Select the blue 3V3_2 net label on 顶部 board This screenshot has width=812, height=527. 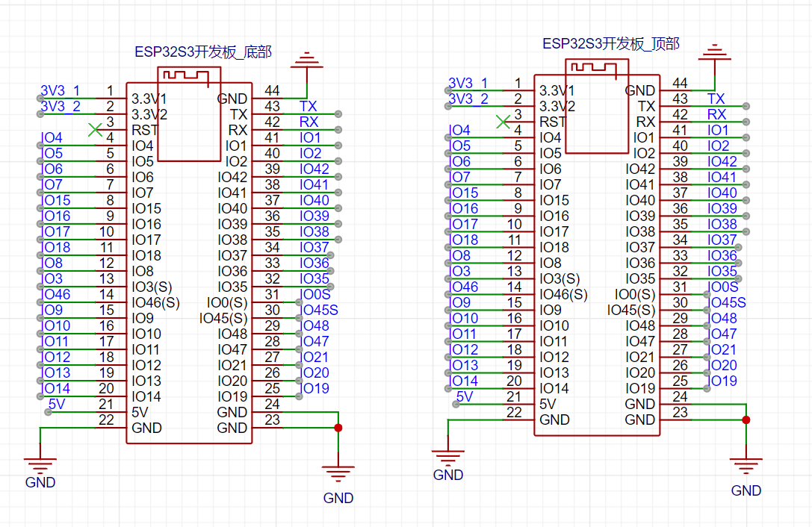point(468,99)
